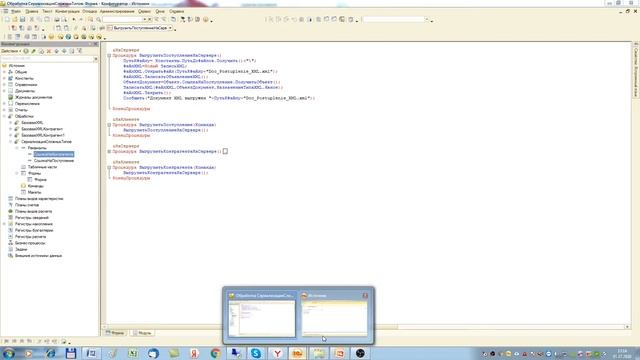Expand the БазовыйXML processing node
This screenshot has height=360, width=640.
pyautogui.click(x=11, y=122)
